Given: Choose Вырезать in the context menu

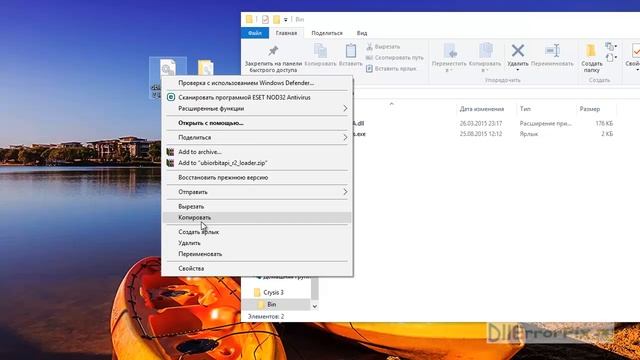Looking at the screenshot, I should (257, 207).
